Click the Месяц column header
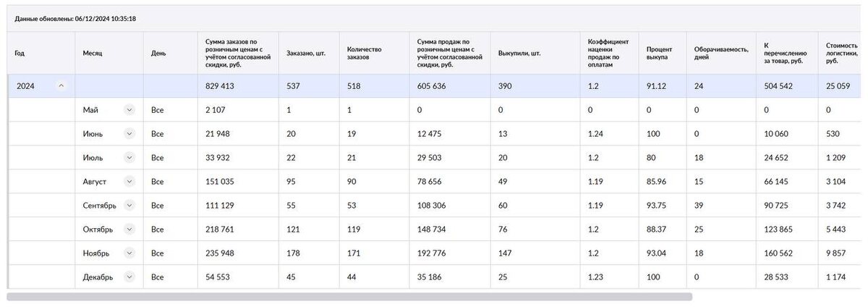 (109, 53)
